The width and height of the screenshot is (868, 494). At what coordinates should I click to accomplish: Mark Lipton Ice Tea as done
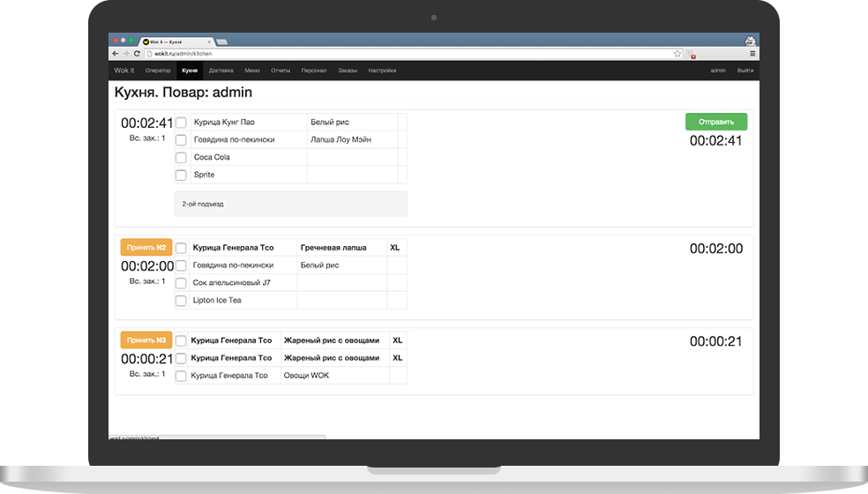click(181, 301)
